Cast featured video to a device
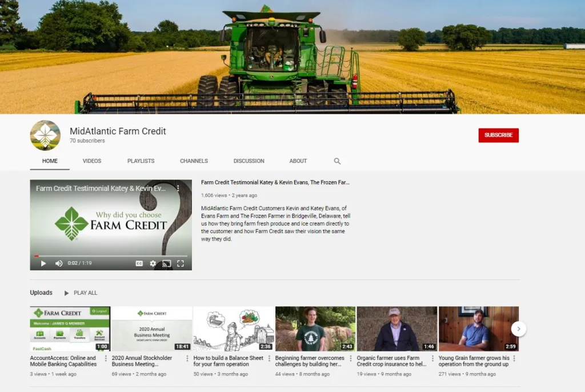 [x=167, y=263]
